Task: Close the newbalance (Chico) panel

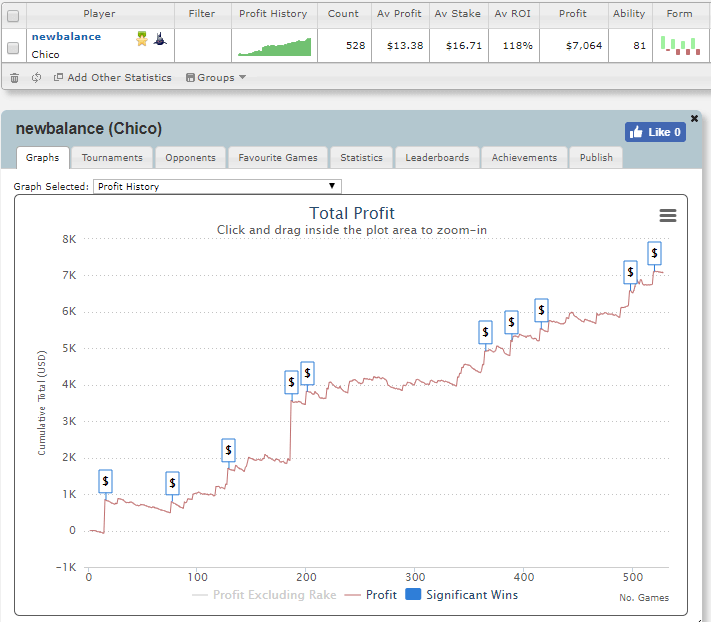Action: [x=694, y=118]
